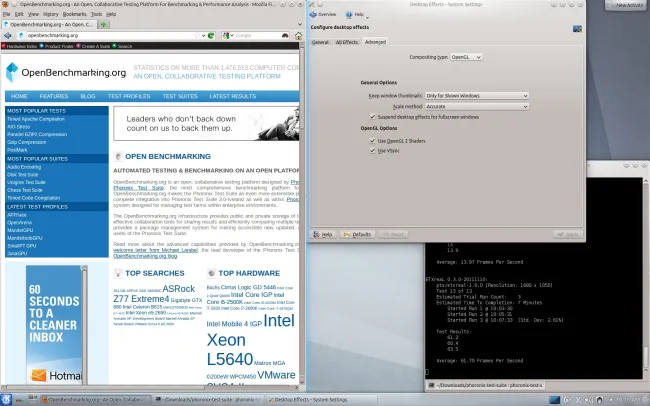Click the KDE application launcher icon
This screenshot has width=650, height=406.
(x=8, y=399)
